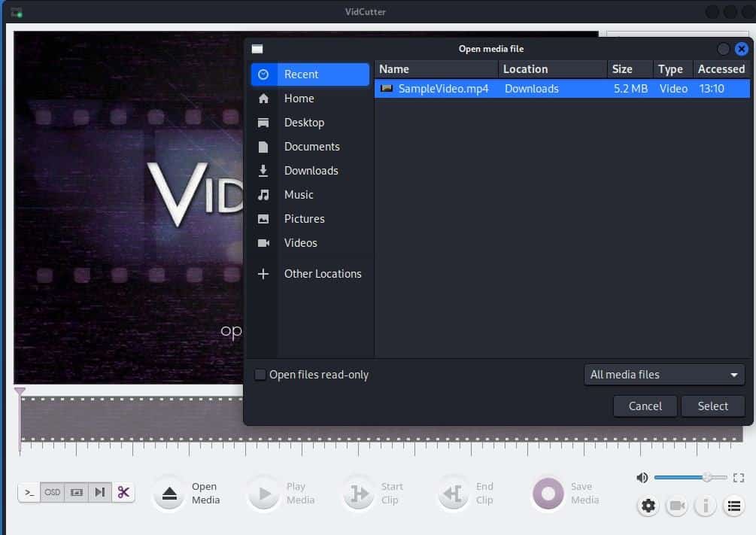This screenshot has width=756, height=535.
Task: Click the Downloads arrow icon
Action: [x=263, y=170]
